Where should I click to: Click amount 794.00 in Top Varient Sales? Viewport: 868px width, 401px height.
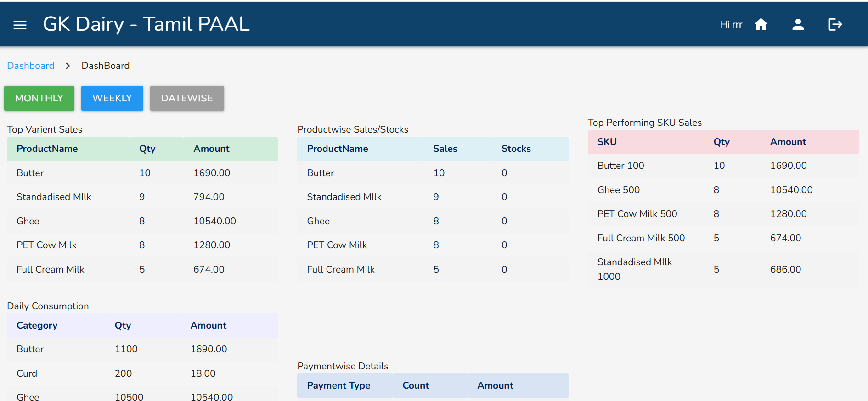209,197
